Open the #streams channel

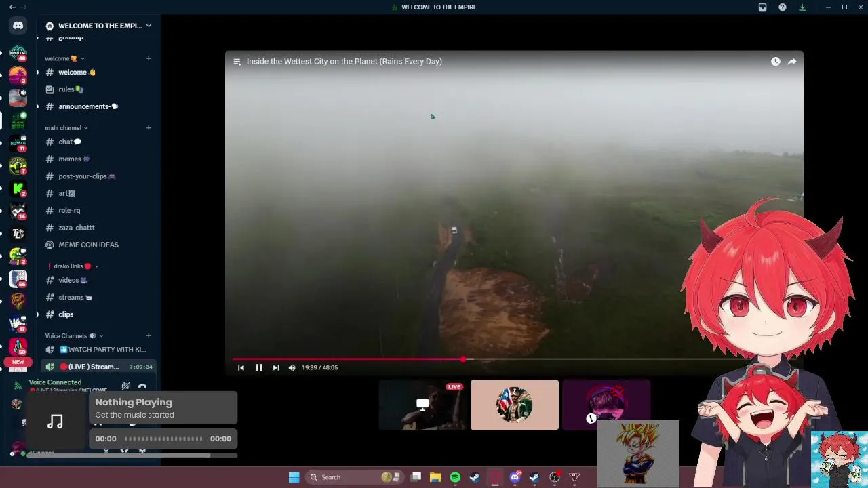click(98, 297)
